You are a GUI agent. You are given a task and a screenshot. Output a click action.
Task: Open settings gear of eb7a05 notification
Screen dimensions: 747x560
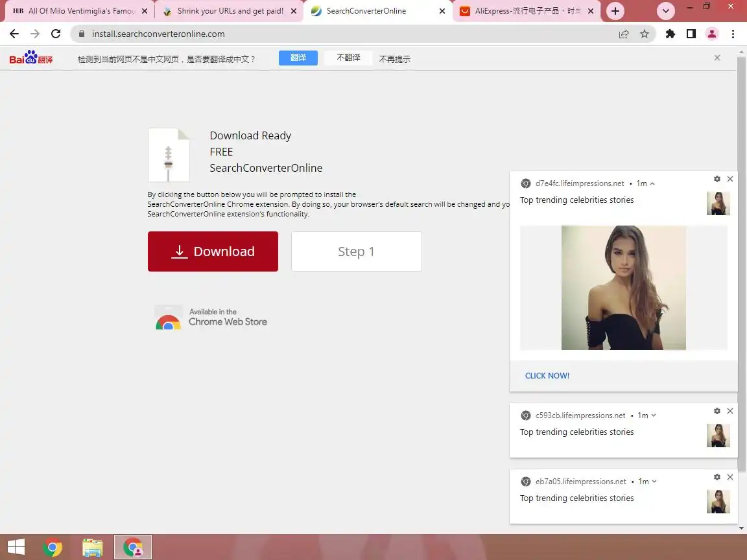[x=717, y=477]
